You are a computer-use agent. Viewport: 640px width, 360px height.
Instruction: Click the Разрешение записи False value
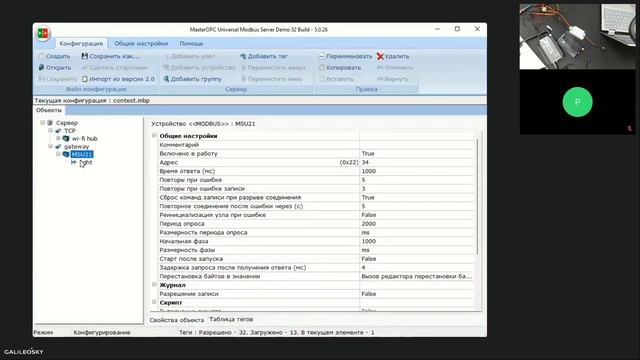coord(417,294)
